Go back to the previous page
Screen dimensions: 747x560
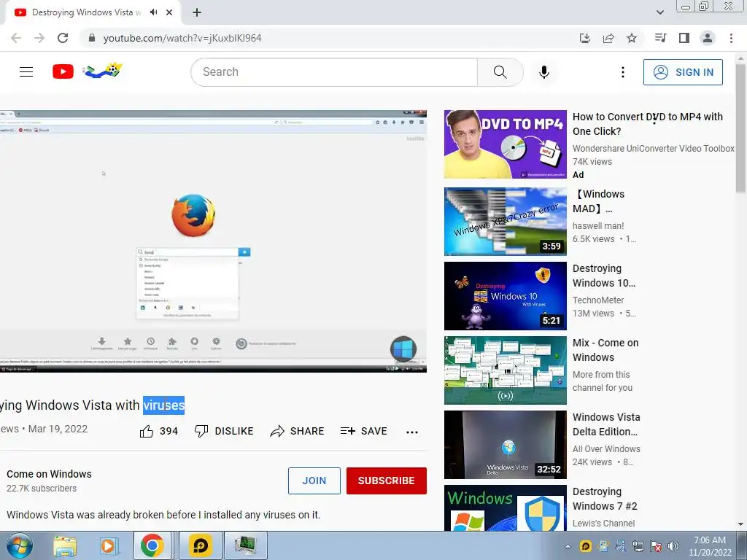pos(16,38)
